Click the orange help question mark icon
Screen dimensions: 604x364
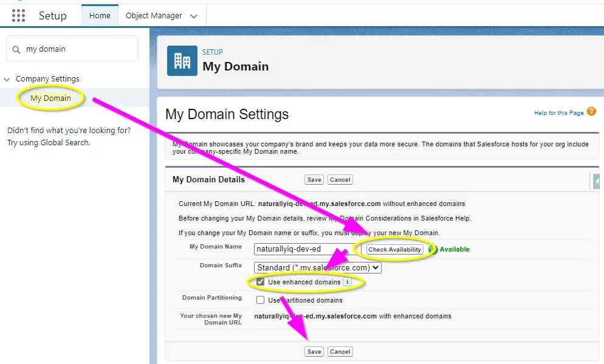click(x=592, y=112)
